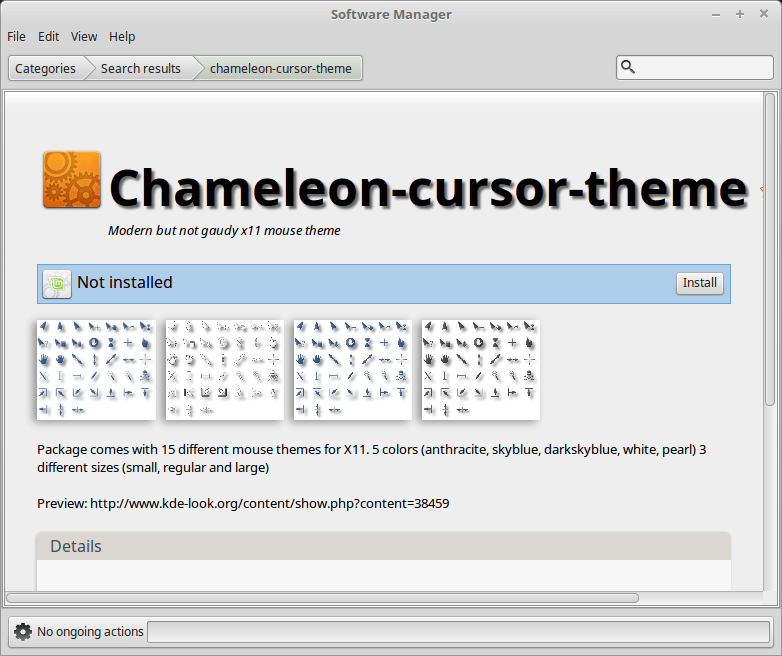Image resolution: width=782 pixels, height=656 pixels.
Task: Open the fourth cursor theme screenshot
Action: click(480, 369)
